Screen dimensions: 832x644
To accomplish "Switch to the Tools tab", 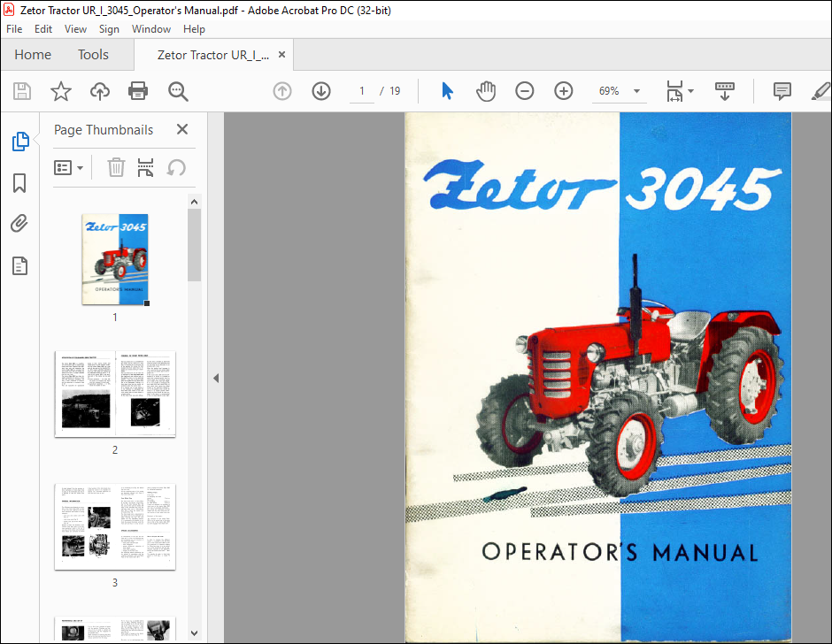I will click(94, 55).
